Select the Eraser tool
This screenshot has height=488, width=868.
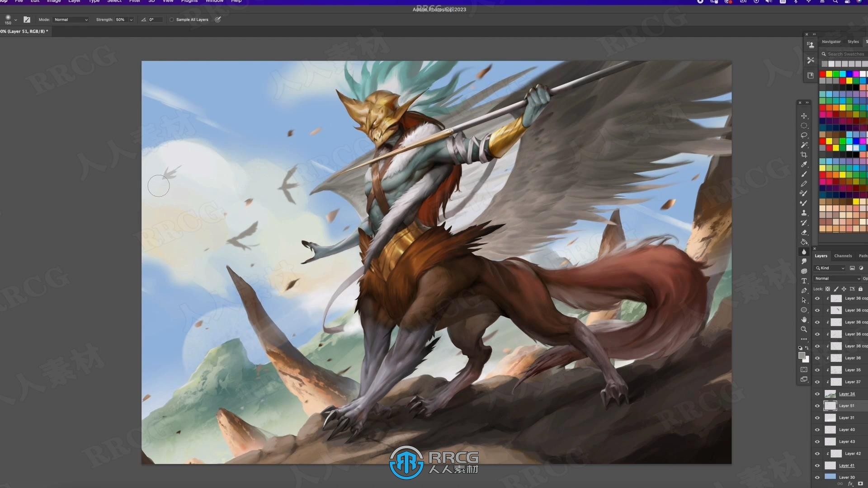coord(804,232)
